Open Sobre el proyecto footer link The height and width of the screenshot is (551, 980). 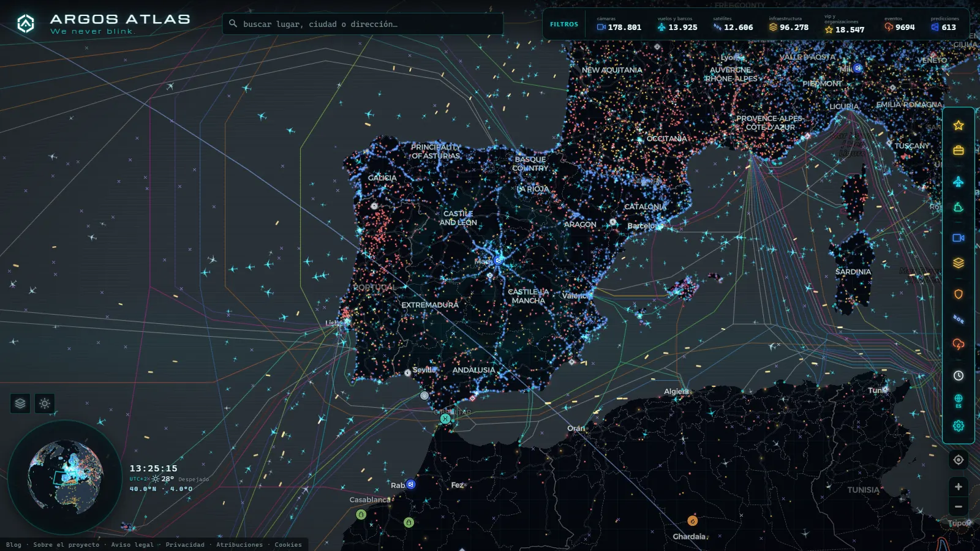click(66, 544)
